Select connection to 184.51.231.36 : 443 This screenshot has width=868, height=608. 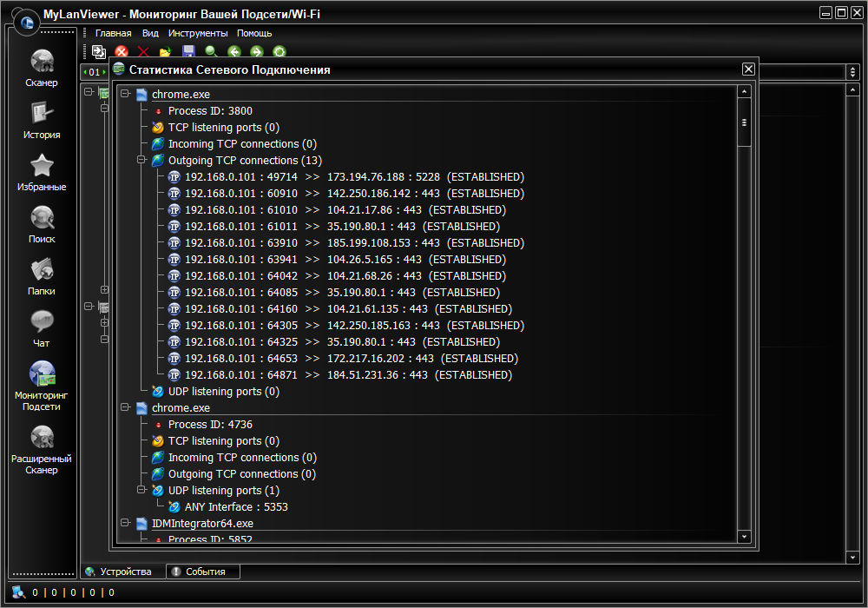348,375
